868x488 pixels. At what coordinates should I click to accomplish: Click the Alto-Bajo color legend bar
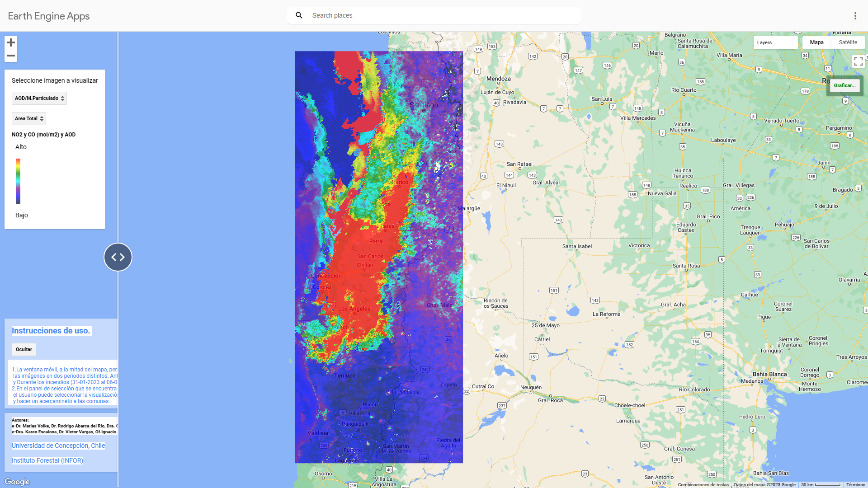tap(18, 181)
